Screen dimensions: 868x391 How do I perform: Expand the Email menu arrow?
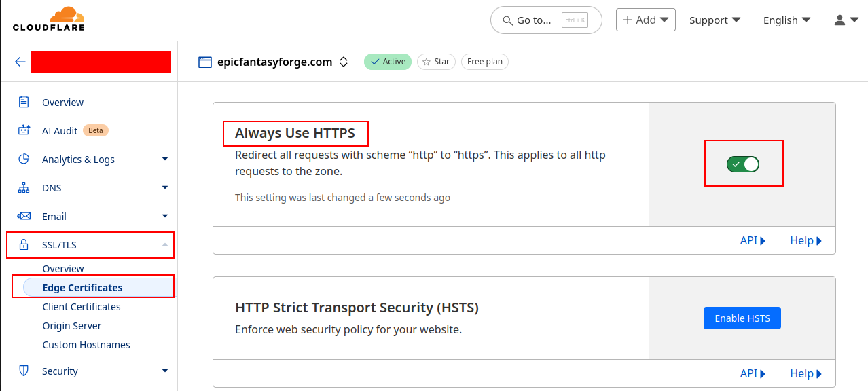(x=164, y=216)
